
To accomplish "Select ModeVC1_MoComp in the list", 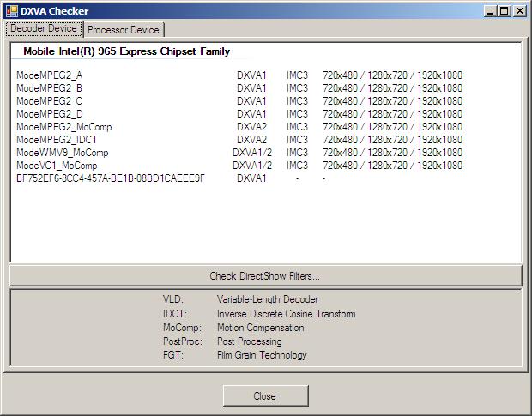I will click(x=57, y=166).
